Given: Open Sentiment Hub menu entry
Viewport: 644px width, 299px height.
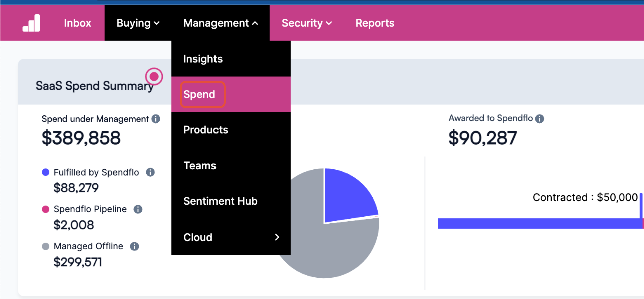Looking at the screenshot, I should (231, 201).
